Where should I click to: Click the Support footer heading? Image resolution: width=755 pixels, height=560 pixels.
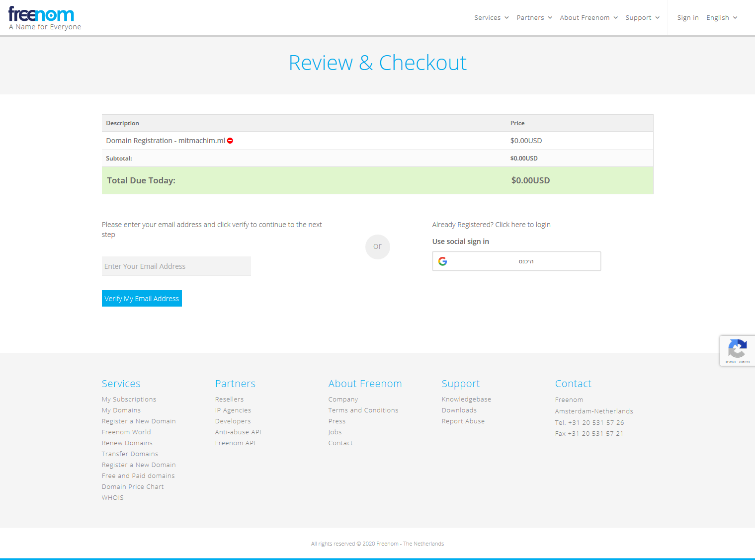coord(461,384)
